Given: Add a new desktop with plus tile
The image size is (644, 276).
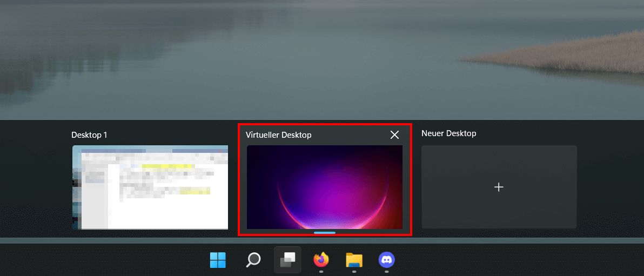Looking at the screenshot, I should click(x=499, y=187).
